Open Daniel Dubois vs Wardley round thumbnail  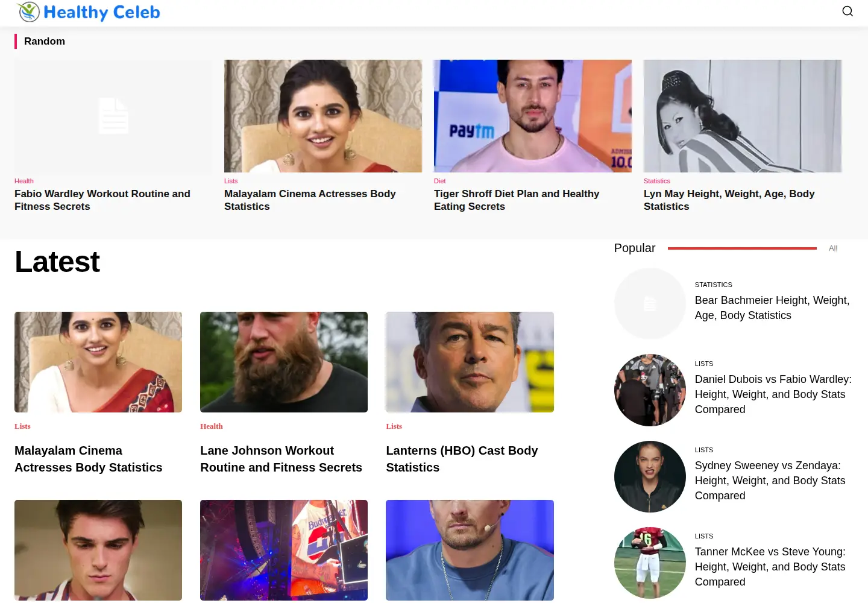650,390
